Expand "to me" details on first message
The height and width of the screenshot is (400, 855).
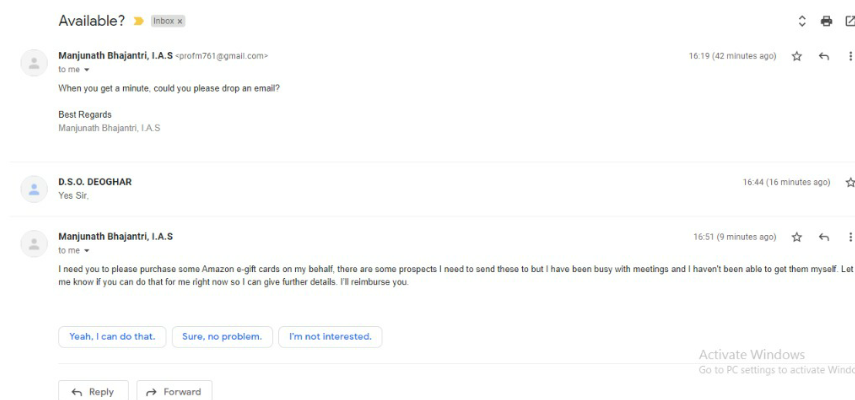tap(76, 70)
